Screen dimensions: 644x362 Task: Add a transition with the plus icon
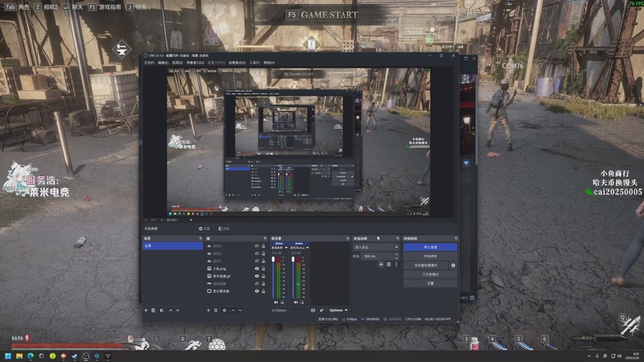(381, 265)
